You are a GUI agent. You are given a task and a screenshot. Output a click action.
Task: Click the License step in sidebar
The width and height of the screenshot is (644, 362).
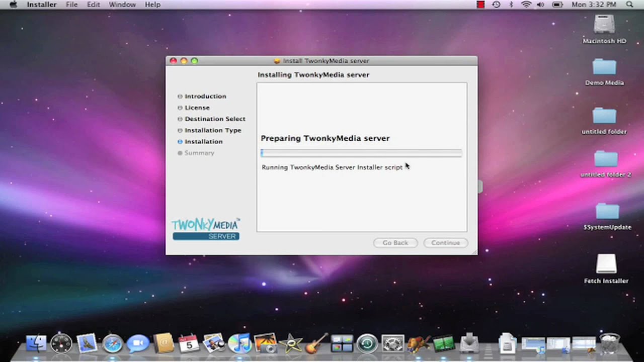(193, 108)
